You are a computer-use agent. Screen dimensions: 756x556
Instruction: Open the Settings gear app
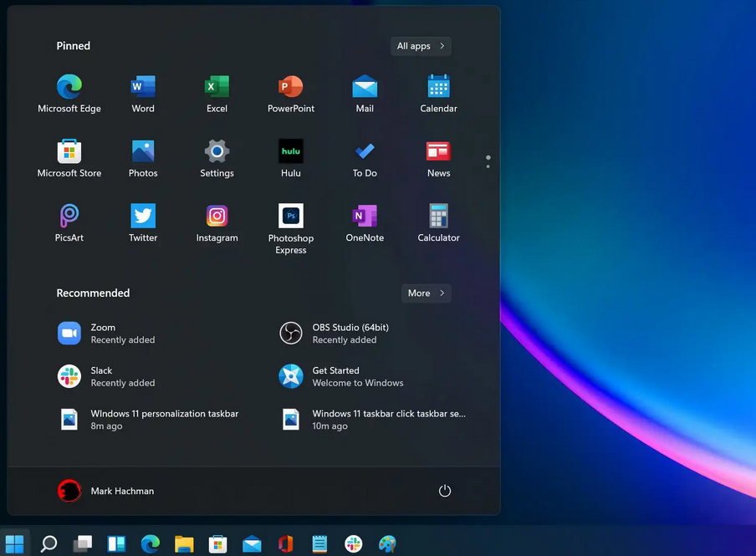click(x=217, y=159)
